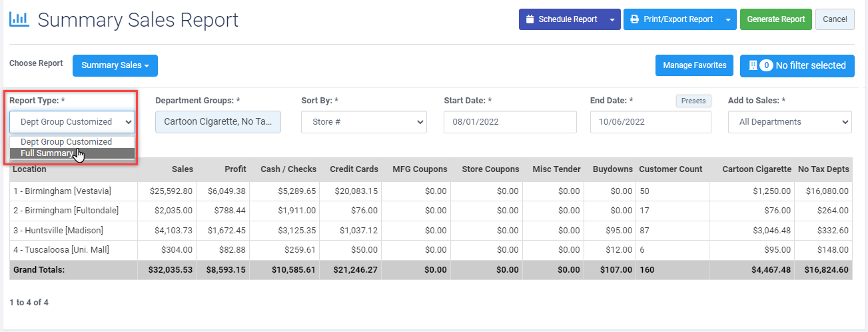
Task: Select the 1 - Birmingham [Vestavia] row
Action: tap(430, 191)
